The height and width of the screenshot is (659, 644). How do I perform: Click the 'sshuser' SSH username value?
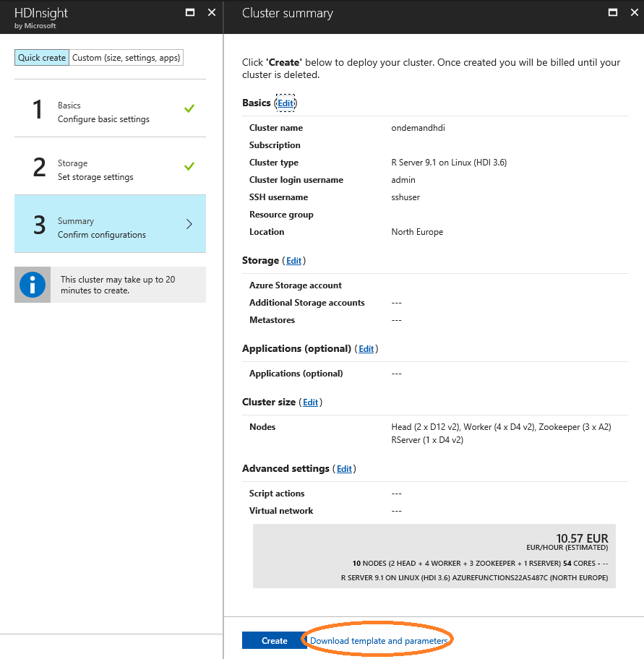click(405, 197)
